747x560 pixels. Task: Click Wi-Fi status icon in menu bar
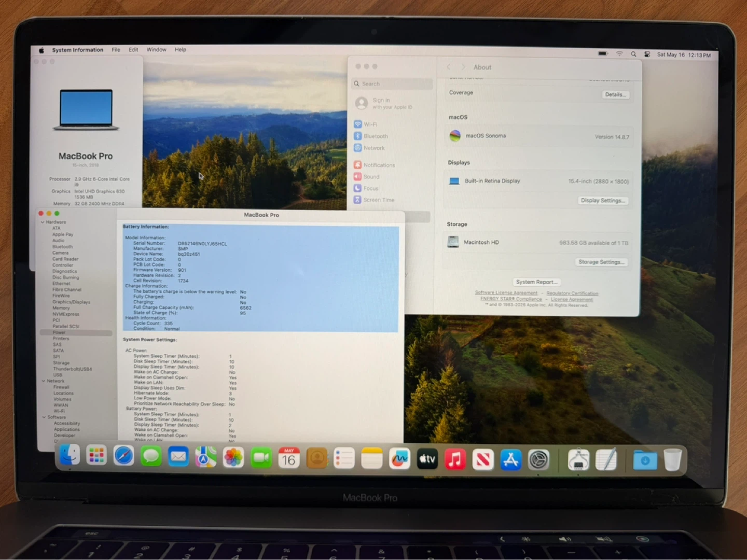619,53
